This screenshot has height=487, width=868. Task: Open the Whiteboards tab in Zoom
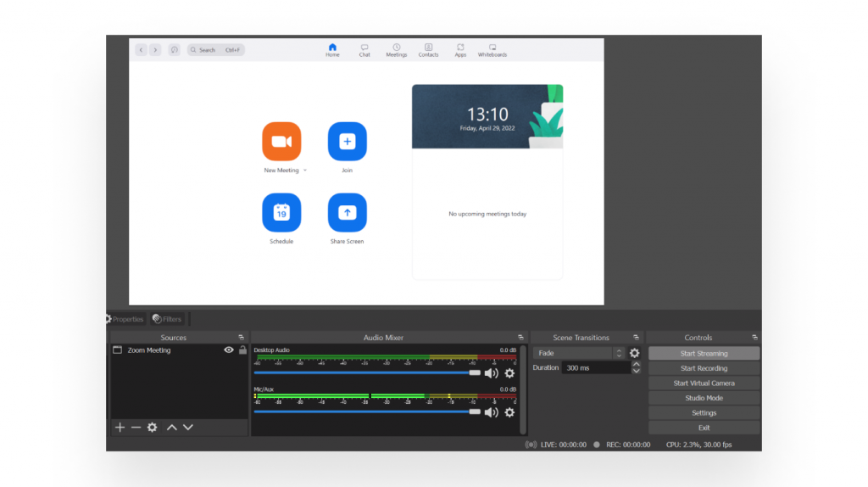pos(492,50)
